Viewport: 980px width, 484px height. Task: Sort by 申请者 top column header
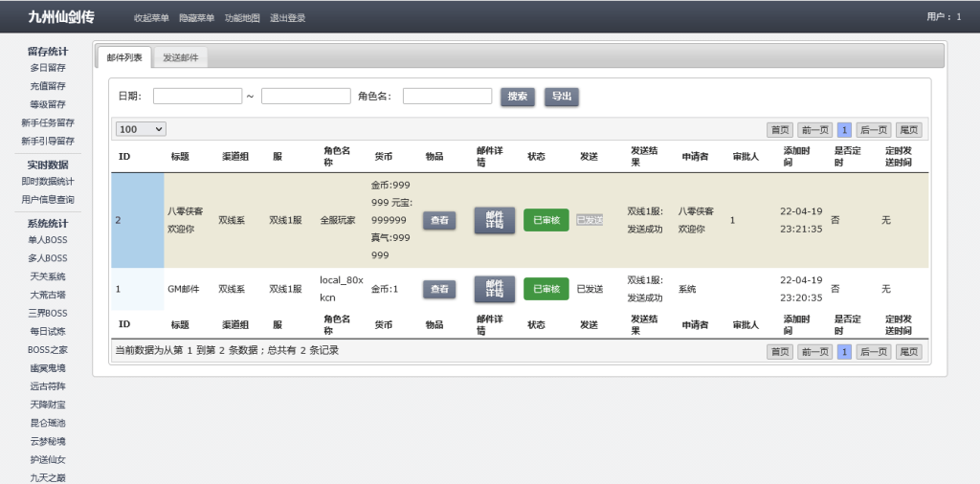tap(695, 157)
